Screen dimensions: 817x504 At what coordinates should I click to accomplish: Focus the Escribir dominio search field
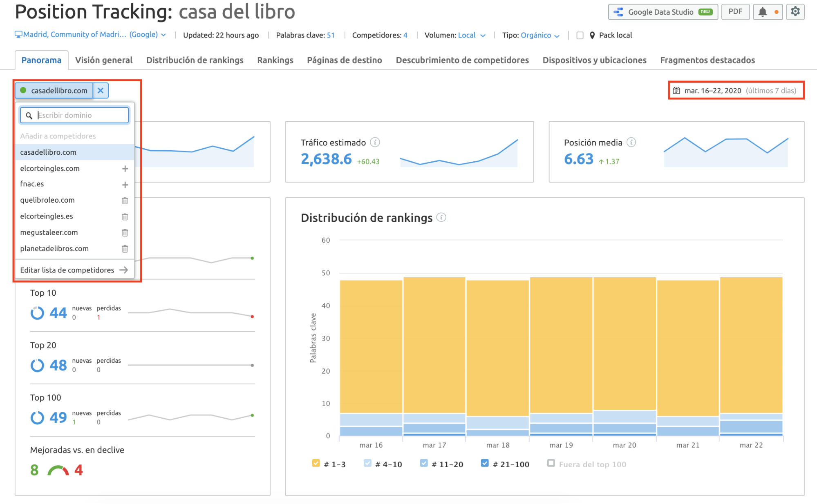pyautogui.click(x=74, y=115)
